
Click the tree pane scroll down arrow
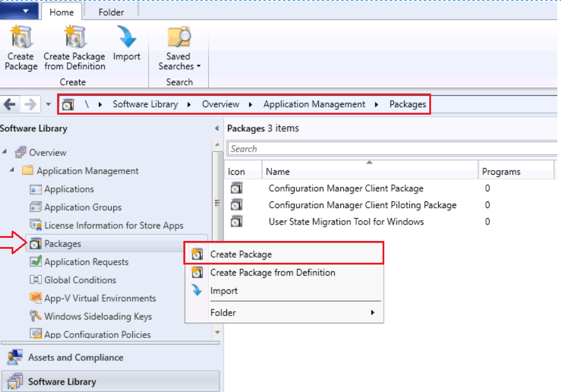(x=217, y=333)
